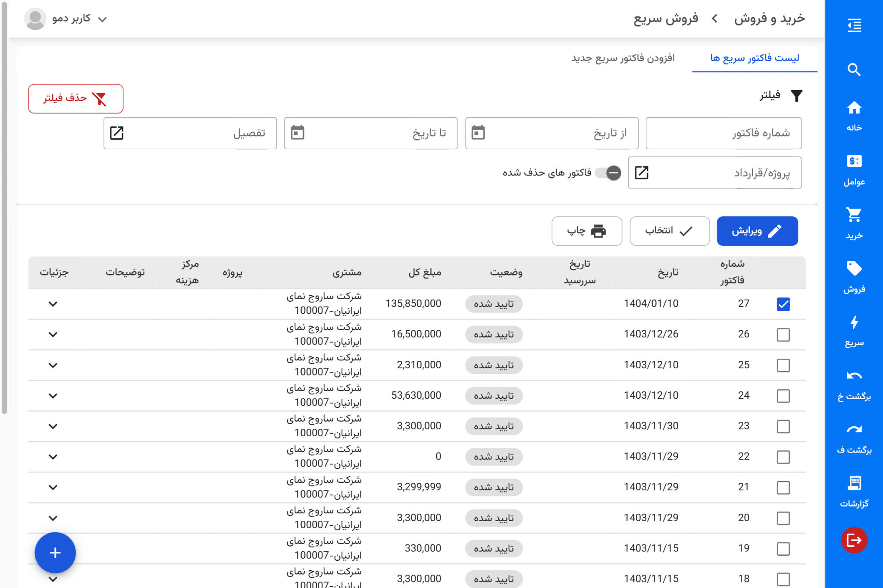Click date 1403/11/30 cell
Viewport: 883px width, 588px height.
tap(651, 426)
